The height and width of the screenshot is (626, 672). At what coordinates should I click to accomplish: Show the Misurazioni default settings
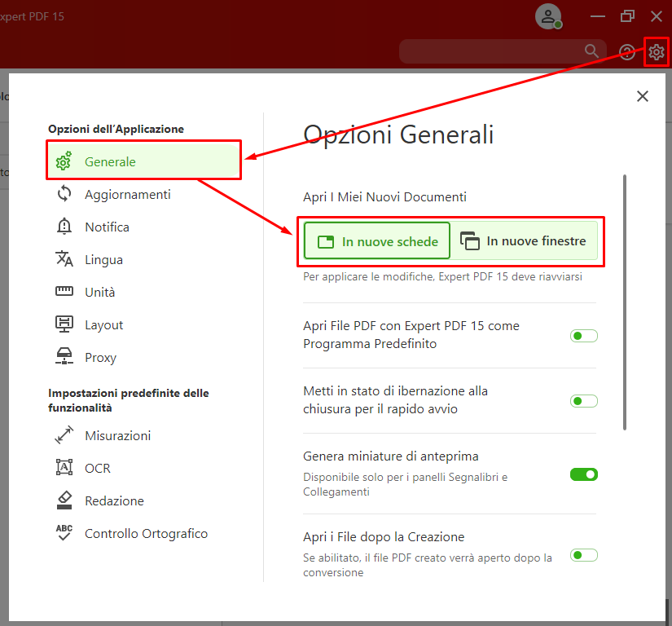coord(143,435)
